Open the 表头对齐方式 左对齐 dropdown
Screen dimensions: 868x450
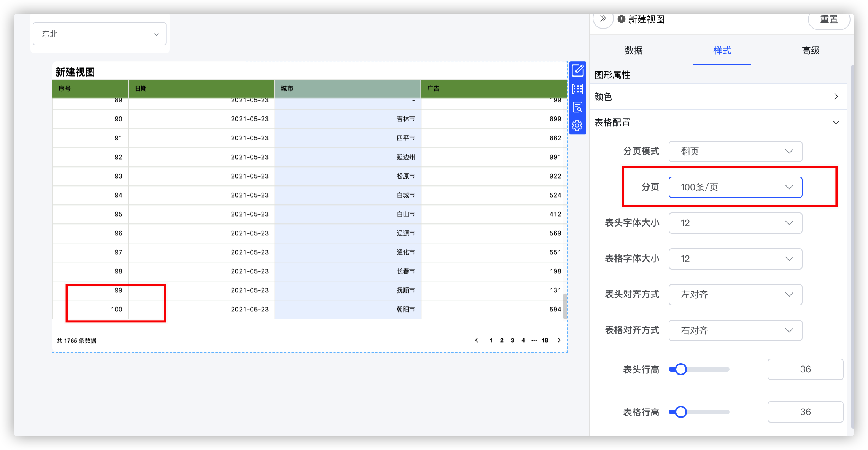pyautogui.click(x=735, y=295)
